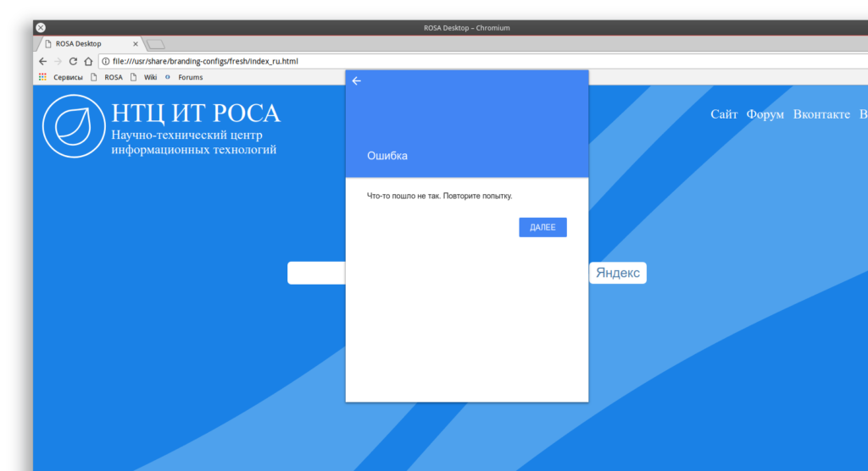
Task: Close the ROSA Desktop tab
Action: click(136, 44)
